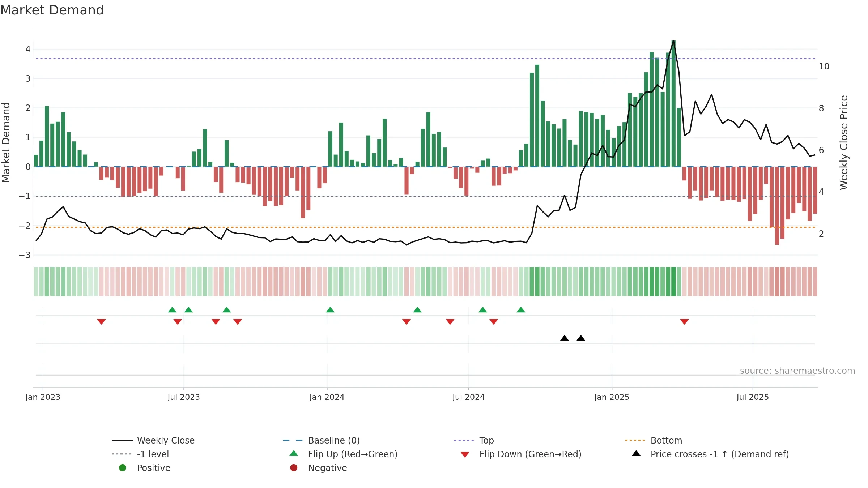
Task: Click the 0 tick on demand axis
Action: 28,167
